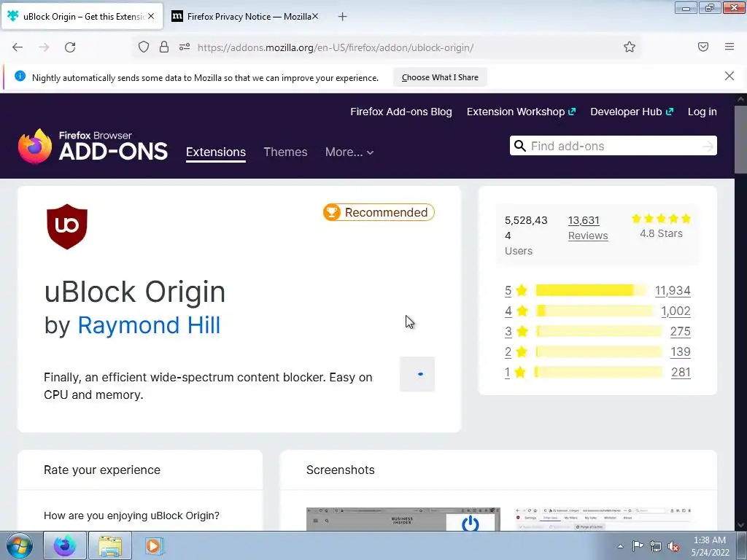
Task: Select the Extensions navigation item
Action: 216,152
